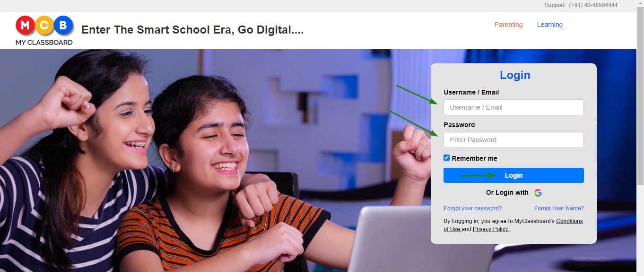Open the Forgot User Name link

[x=559, y=208]
